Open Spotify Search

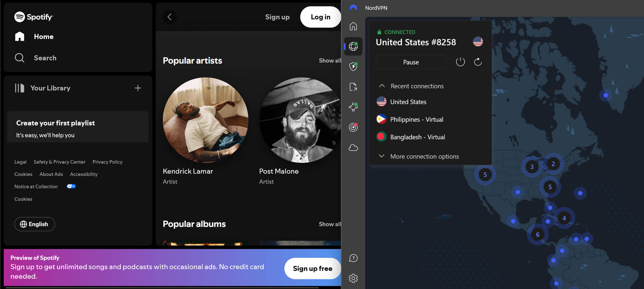click(45, 58)
